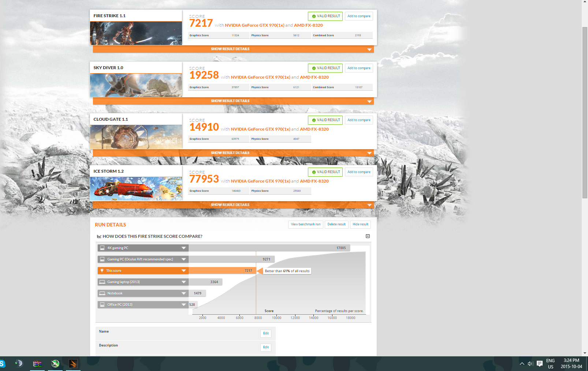588x371 pixels.
Task: Show result details for Sky Diver 1.0
Action: (233, 101)
